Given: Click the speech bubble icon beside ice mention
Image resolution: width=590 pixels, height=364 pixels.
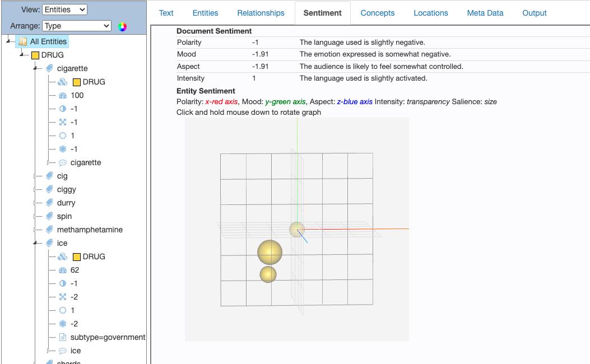Looking at the screenshot, I should point(63,351).
